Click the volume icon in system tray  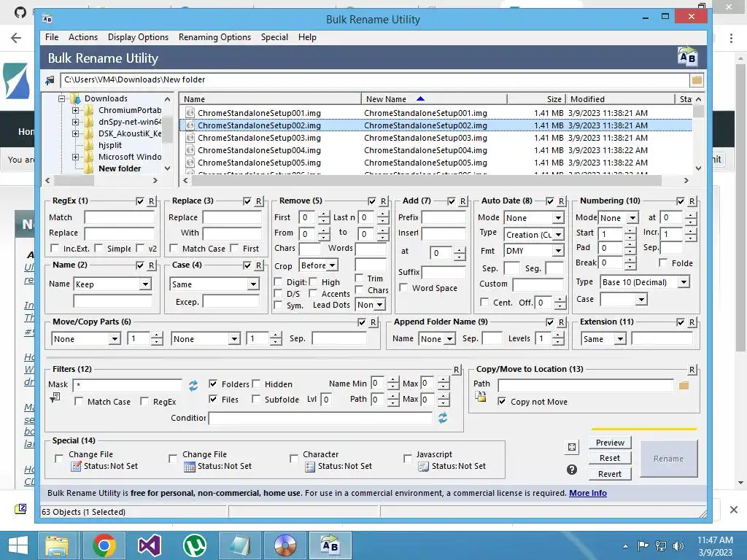click(678, 545)
